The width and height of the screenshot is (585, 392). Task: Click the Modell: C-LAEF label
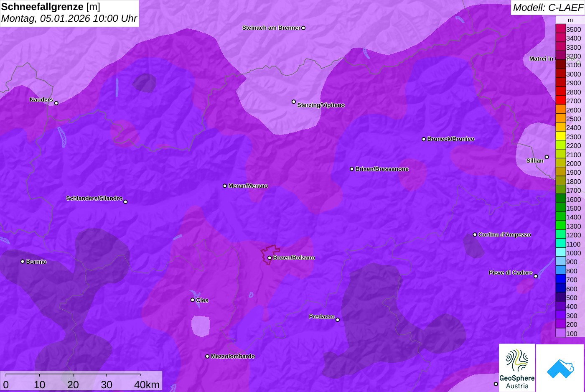[x=548, y=7]
